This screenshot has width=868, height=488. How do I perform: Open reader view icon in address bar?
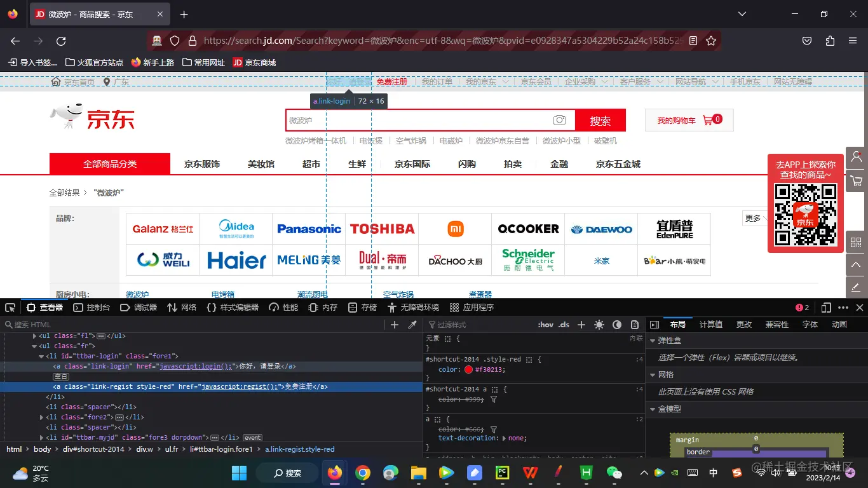tap(693, 41)
